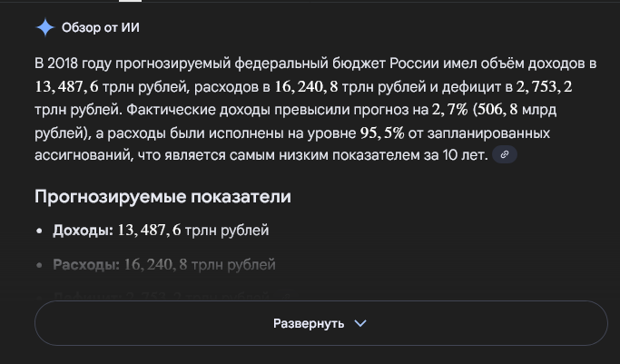The image size is (620, 364).
Task: Click the bold Доходы label in list
Action: pyautogui.click(x=83, y=231)
